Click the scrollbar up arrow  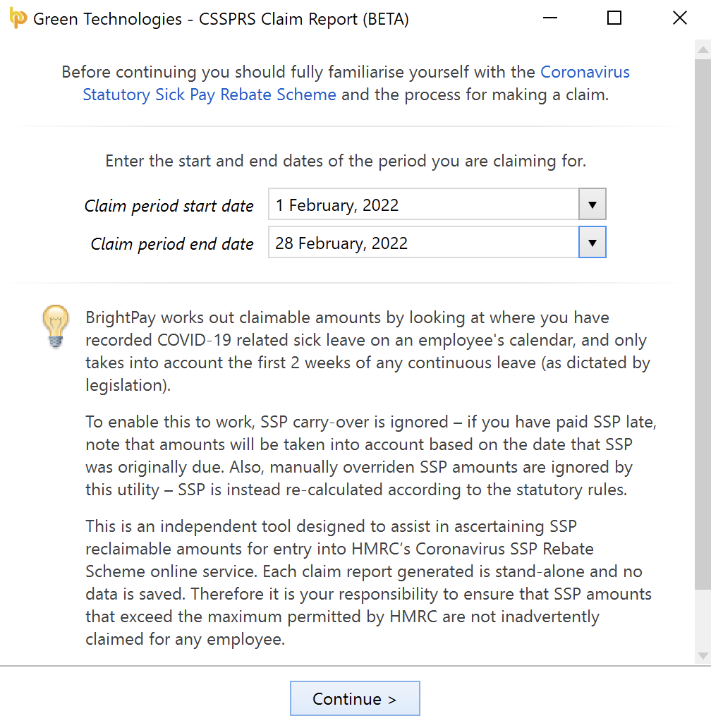coord(703,49)
